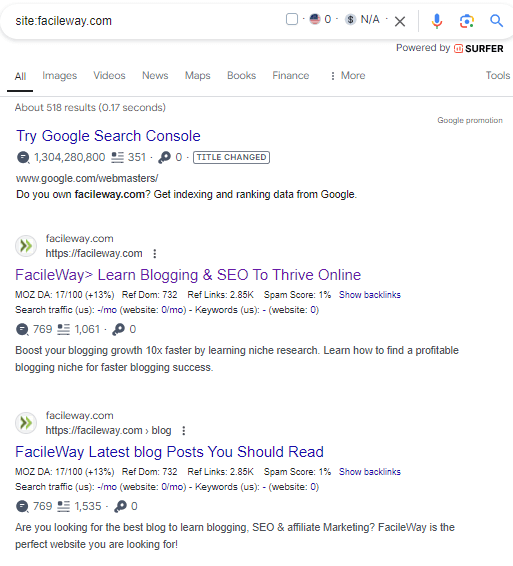The width and height of the screenshot is (513, 566).
Task: Switch to the News tab
Action: coord(155,75)
